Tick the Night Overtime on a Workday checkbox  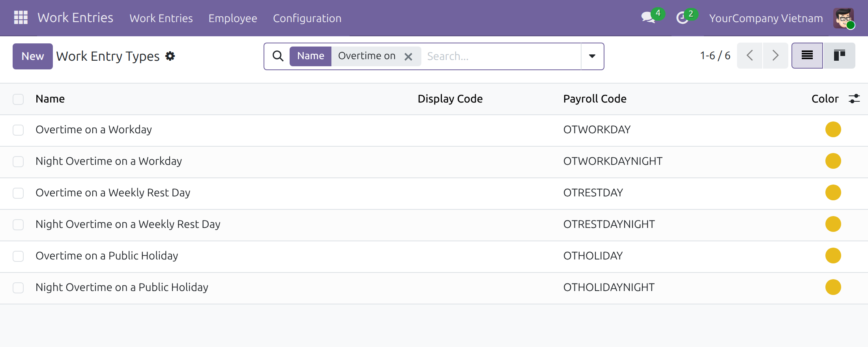coord(18,162)
